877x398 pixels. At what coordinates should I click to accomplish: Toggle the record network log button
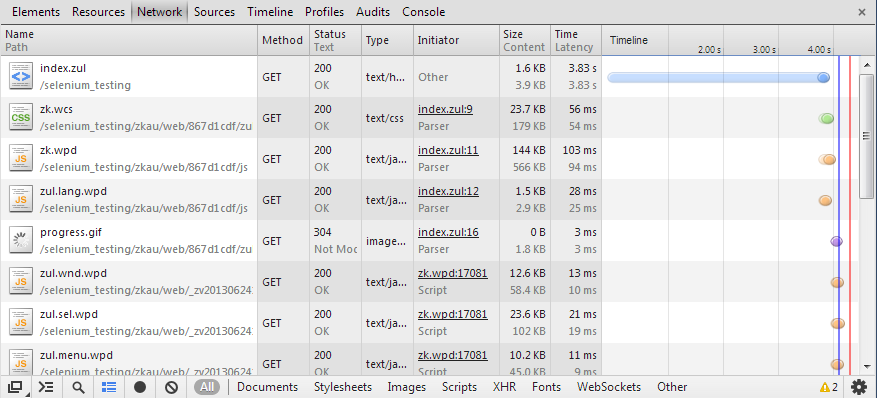tap(140, 387)
